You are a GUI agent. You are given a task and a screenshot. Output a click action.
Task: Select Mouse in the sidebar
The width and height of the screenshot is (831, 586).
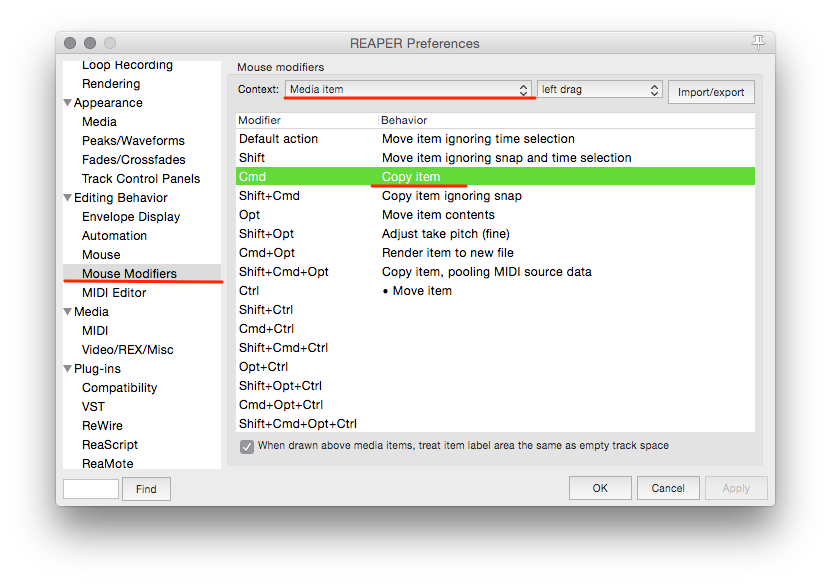[101, 255]
